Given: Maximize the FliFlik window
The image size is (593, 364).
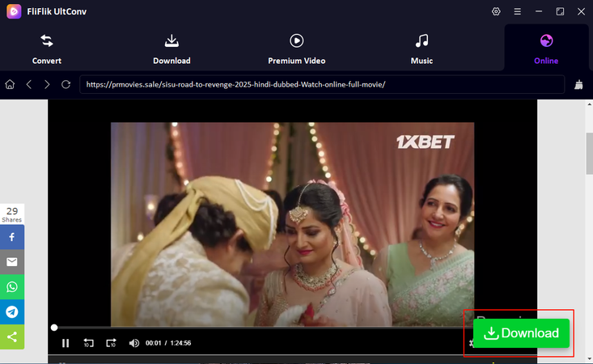Looking at the screenshot, I should (560, 11).
